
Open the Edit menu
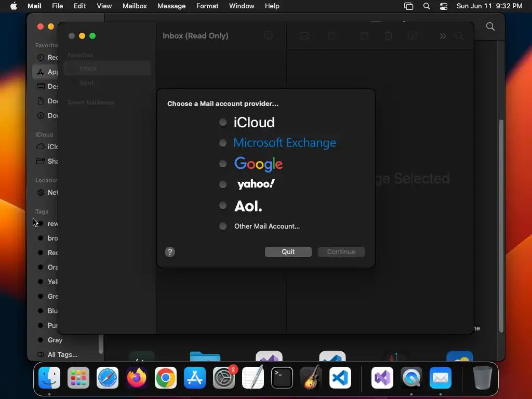[x=79, y=6]
